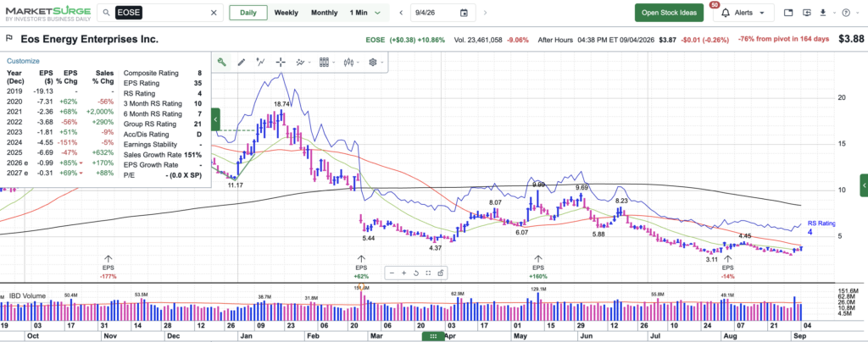Open the candlestick chart style menu
Viewport: 868px width, 342px height.
tap(351, 63)
